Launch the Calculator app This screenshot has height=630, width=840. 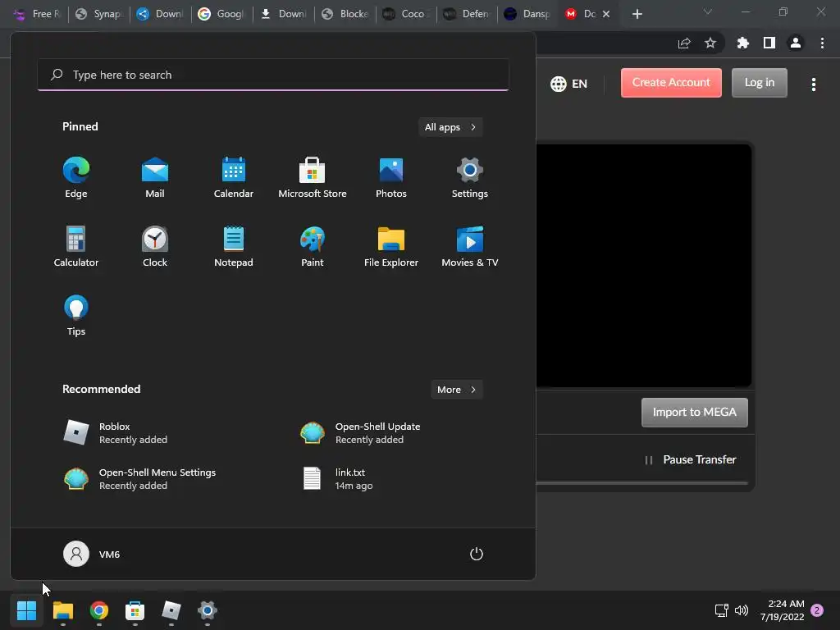[x=76, y=246]
